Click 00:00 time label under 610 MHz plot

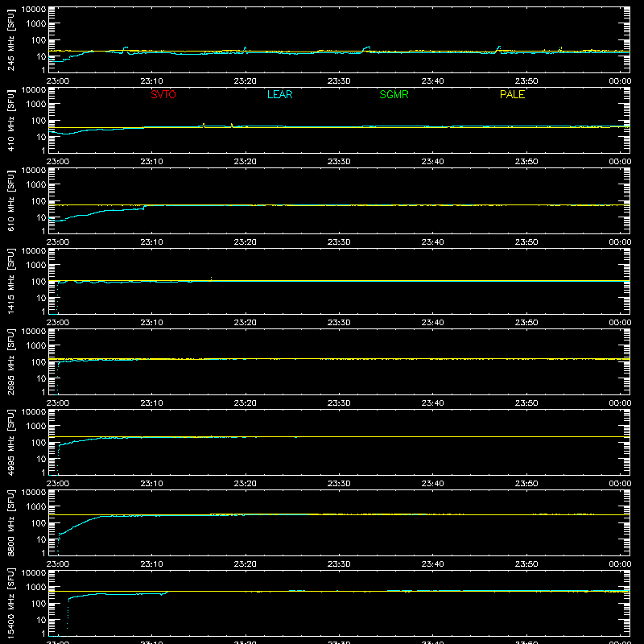pyautogui.click(x=620, y=242)
